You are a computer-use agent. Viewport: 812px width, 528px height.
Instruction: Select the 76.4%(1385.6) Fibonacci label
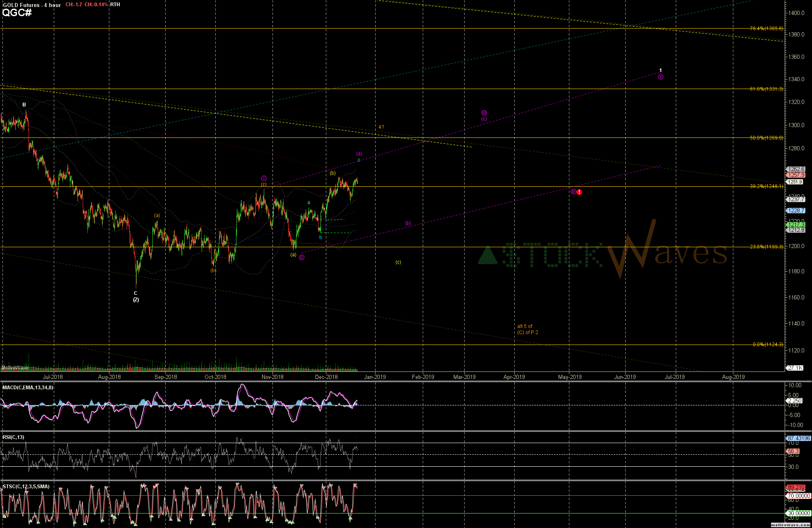pyautogui.click(x=766, y=29)
